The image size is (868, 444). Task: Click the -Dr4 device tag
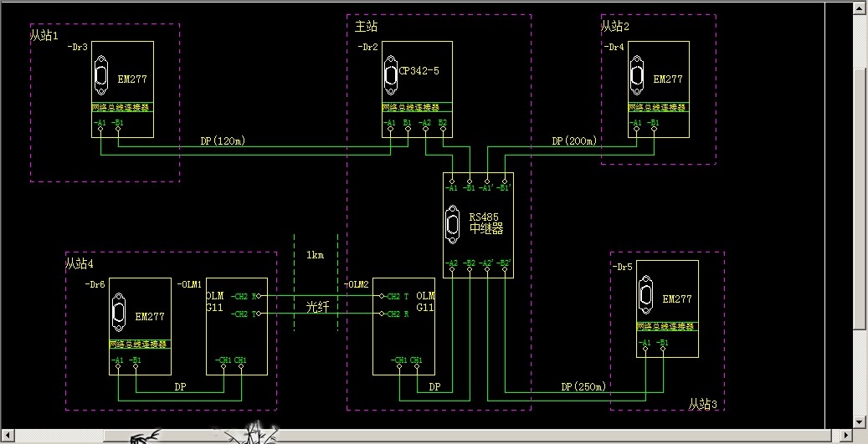614,48
